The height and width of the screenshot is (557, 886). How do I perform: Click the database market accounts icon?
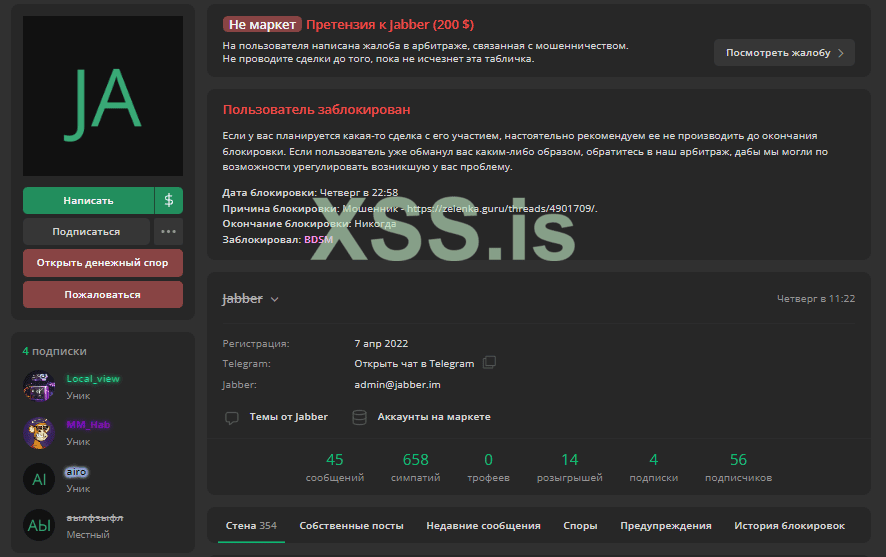pos(359,417)
